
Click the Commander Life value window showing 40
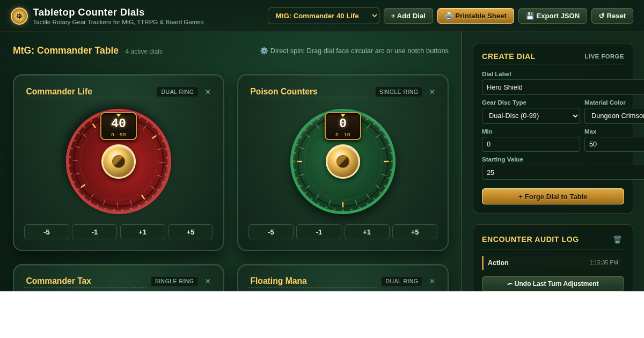(x=119, y=126)
